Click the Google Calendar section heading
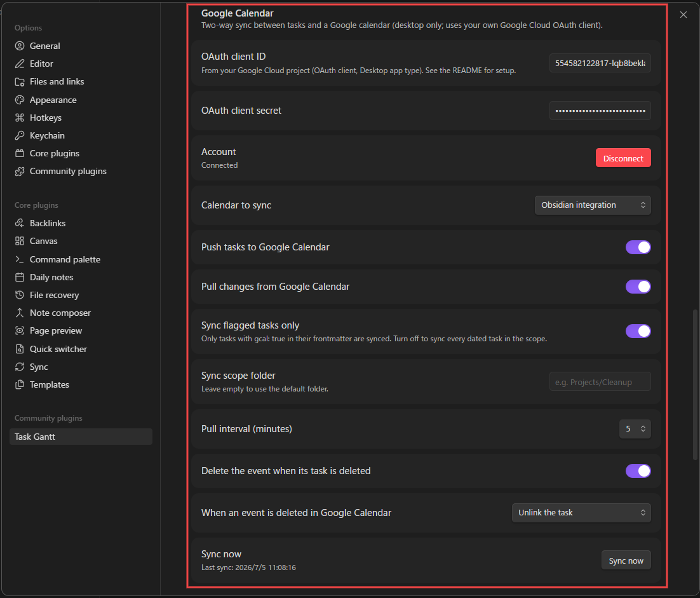The height and width of the screenshot is (598, 700). [237, 13]
